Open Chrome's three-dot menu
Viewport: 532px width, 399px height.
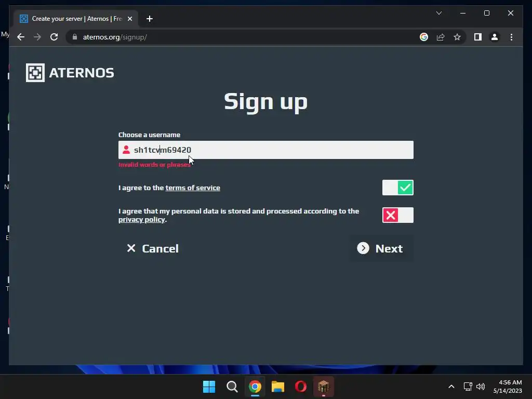tap(511, 37)
